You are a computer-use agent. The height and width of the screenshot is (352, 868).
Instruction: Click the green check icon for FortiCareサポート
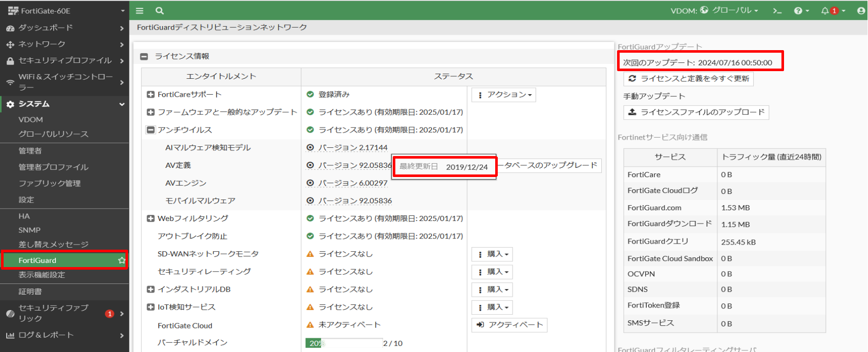[x=310, y=94]
